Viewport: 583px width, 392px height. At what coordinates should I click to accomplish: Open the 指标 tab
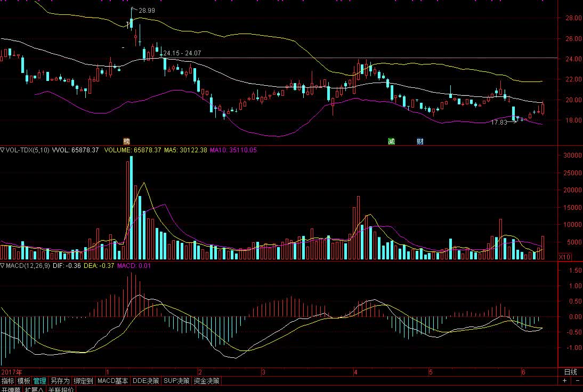click(x=8, y=381)
